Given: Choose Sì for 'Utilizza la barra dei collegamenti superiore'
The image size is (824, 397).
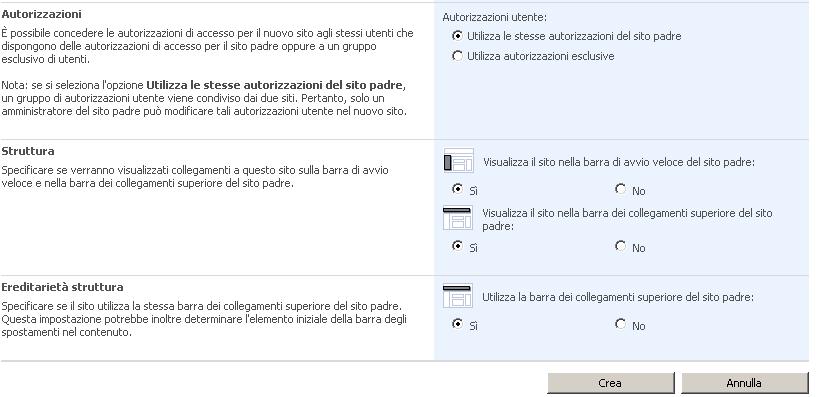Looking at the screenshot, I should [457, 323].
